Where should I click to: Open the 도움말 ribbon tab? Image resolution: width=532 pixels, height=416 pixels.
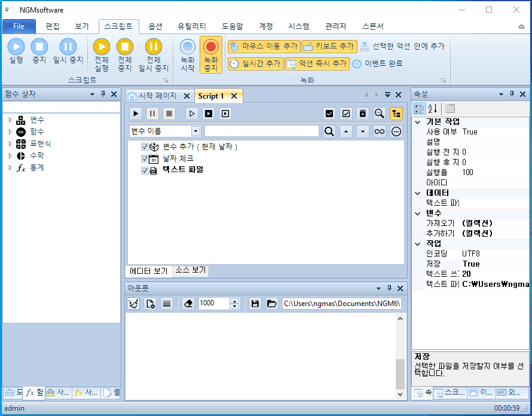pyautogui.click(x=233, y=26)
